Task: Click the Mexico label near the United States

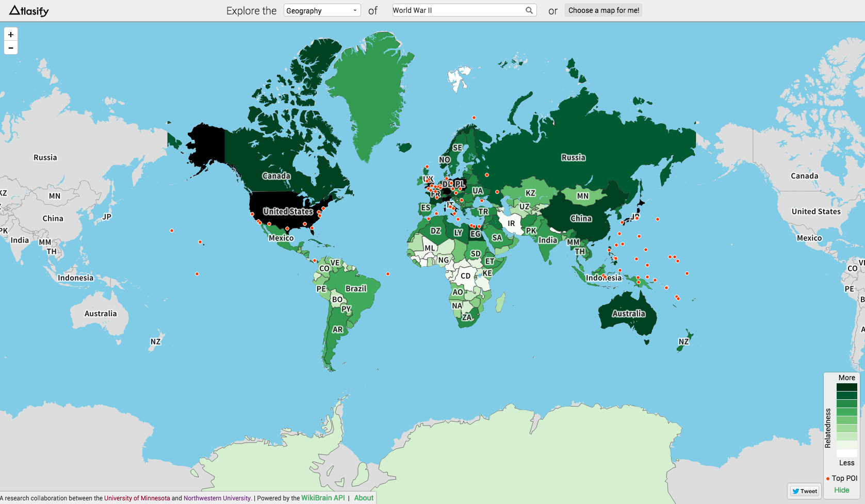Action: pyautogui.click(x=281, y=238)
